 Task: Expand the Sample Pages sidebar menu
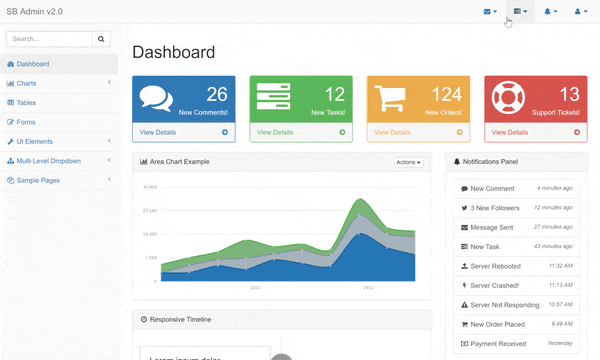[x=59, y=181]
